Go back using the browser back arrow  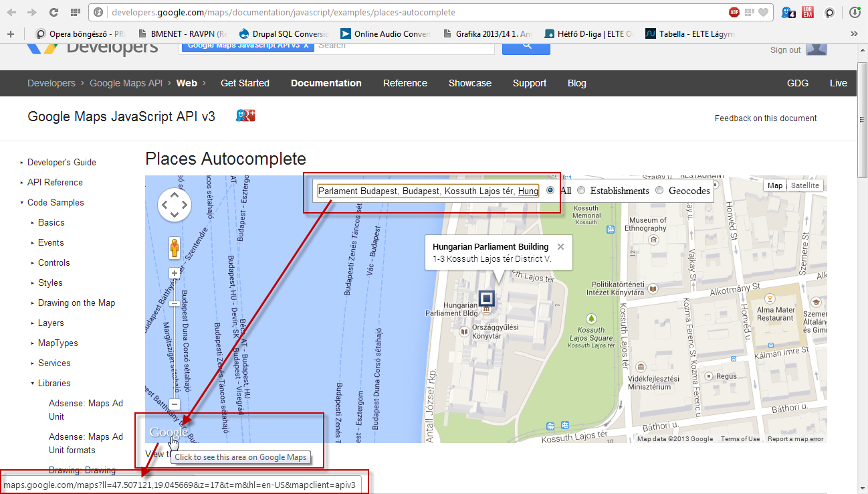(12, 12)
